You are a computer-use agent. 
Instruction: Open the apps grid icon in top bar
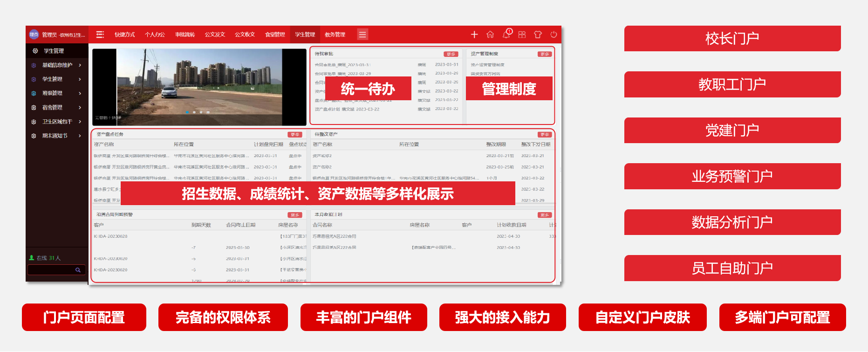point(522,35)
